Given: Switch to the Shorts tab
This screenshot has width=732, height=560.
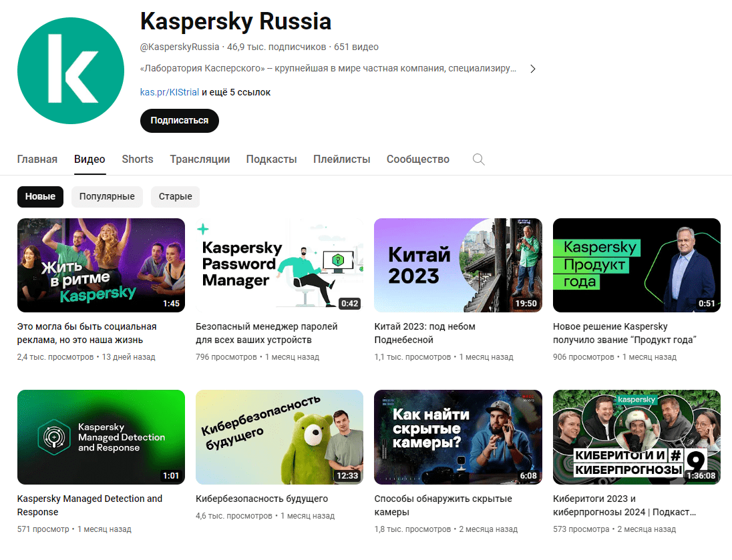Looking at the screenshot, I should tap(138, 159).
